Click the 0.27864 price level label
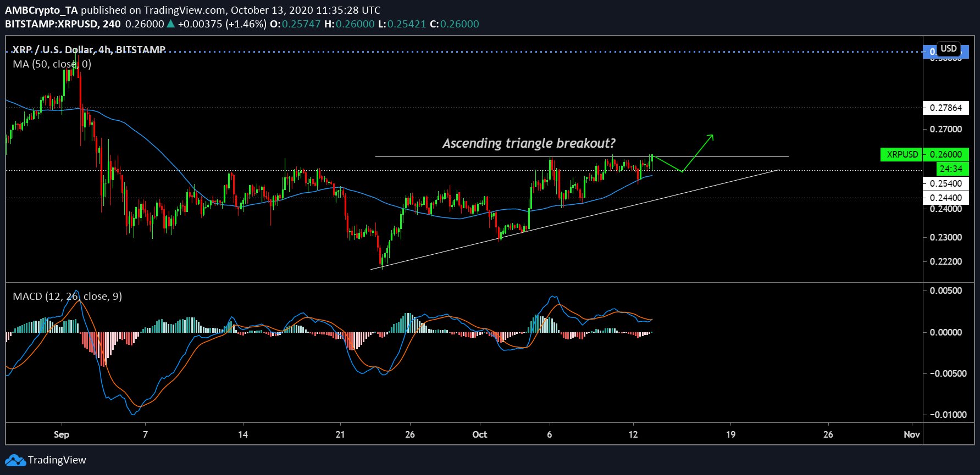This screenshot has height=475, width=980. point(945,108)
